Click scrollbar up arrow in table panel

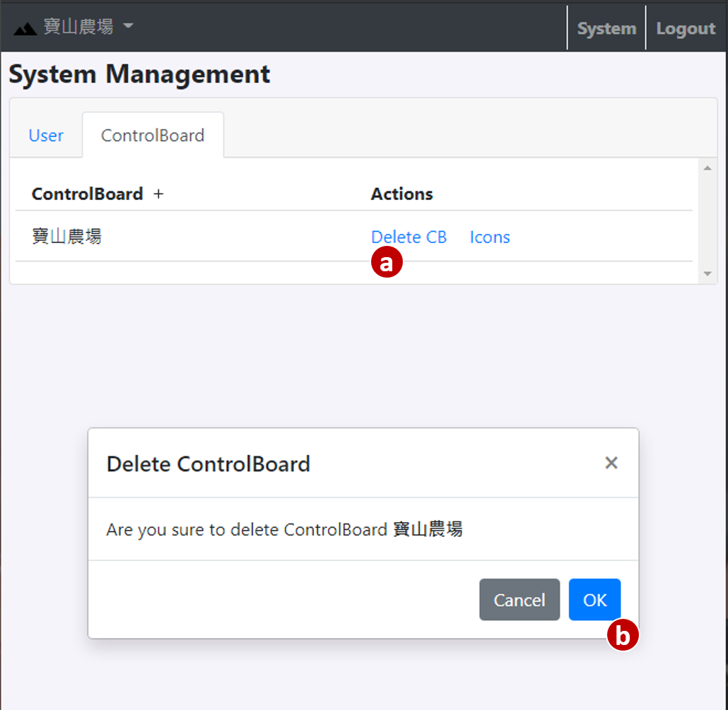[707, 168]
